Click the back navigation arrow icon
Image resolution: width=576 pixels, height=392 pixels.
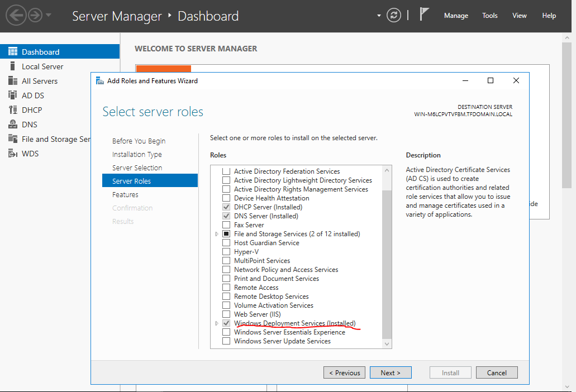coord(16,16)
